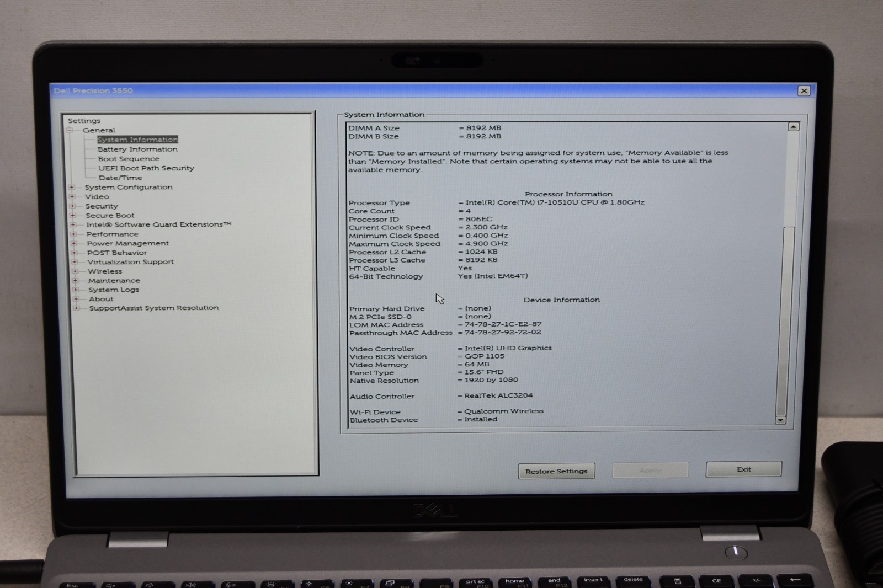
Task: Select the Secure Boot label
Action: coord(110,215)
